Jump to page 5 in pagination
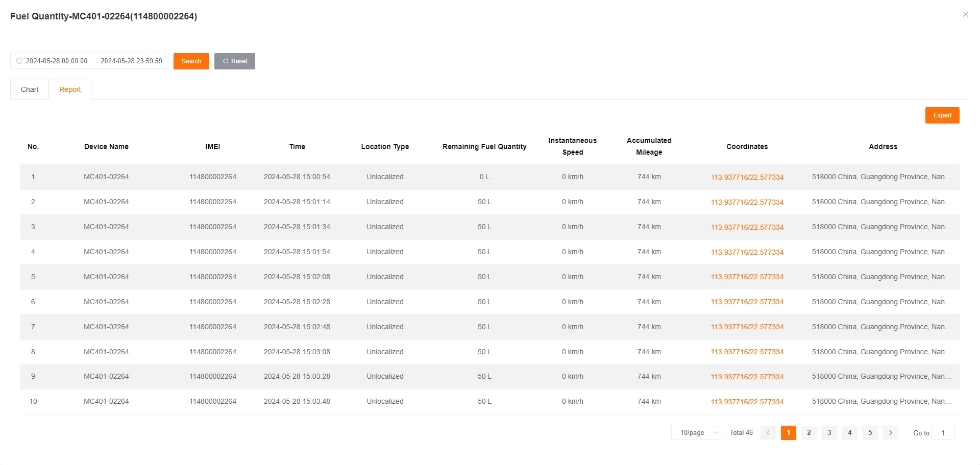 870,432
